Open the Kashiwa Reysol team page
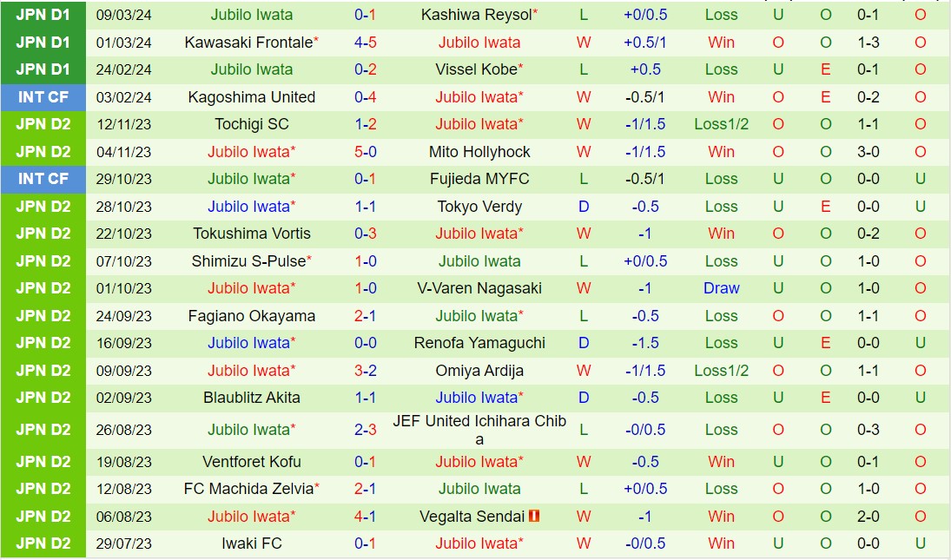Screen dimensions: 951x560 475,15
